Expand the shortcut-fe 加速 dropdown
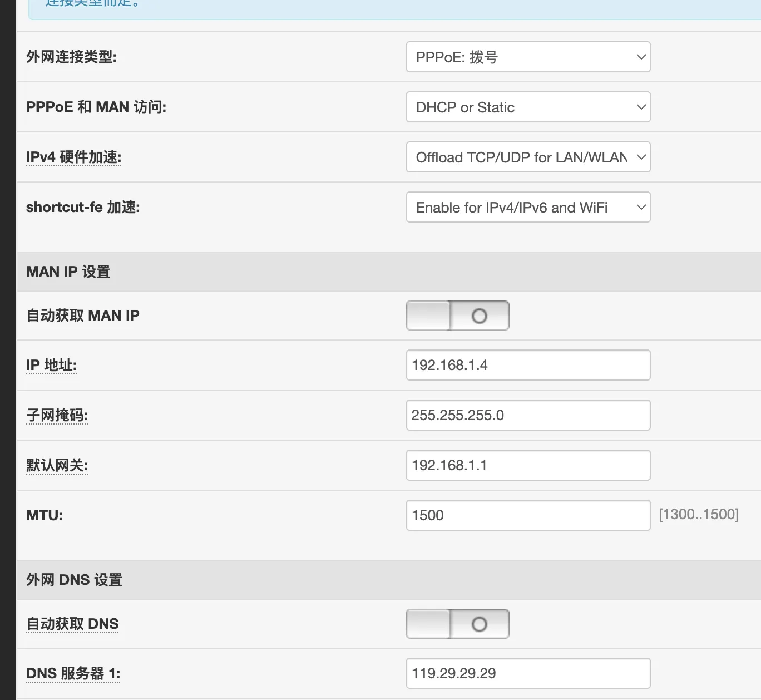The width and height of the screenshot is (761, 700). coord(527,207)
